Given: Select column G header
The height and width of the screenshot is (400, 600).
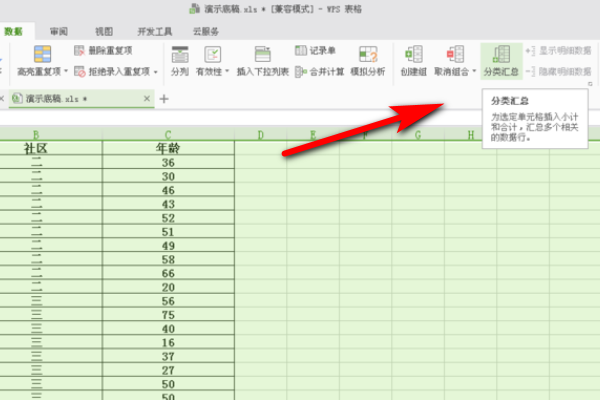Looking at the screenshot, I should point(418,135).
